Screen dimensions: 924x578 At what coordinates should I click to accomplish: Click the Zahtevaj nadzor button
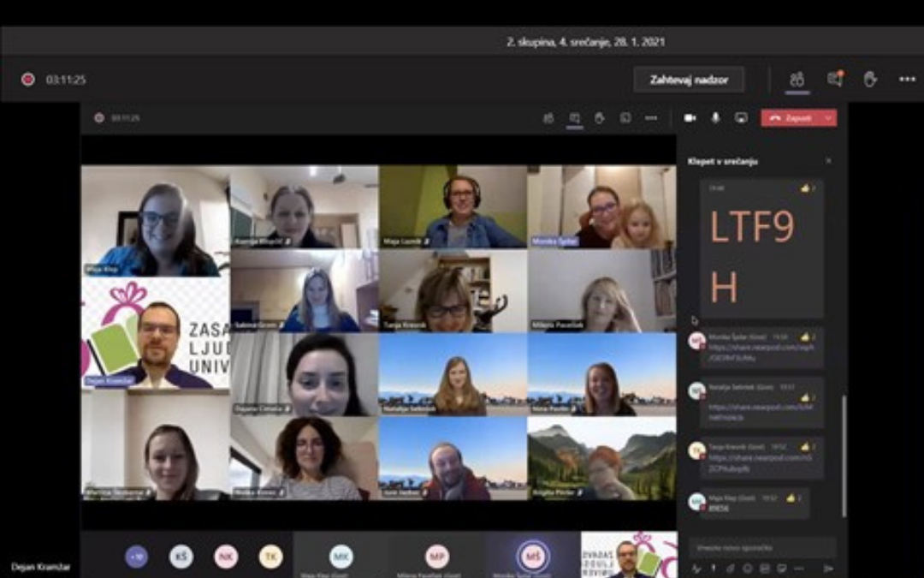689,80
